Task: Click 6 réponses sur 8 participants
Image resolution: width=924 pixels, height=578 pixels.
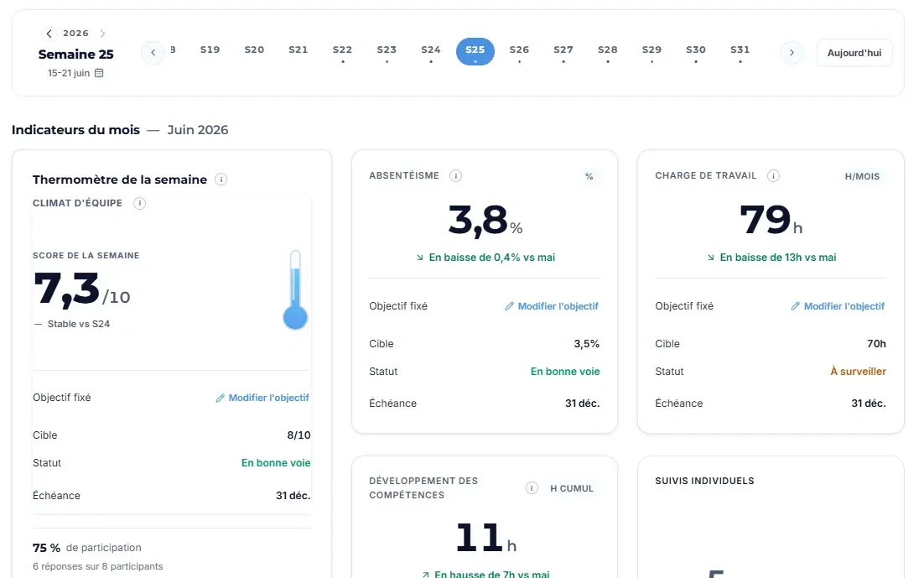Action: [98, 566]
